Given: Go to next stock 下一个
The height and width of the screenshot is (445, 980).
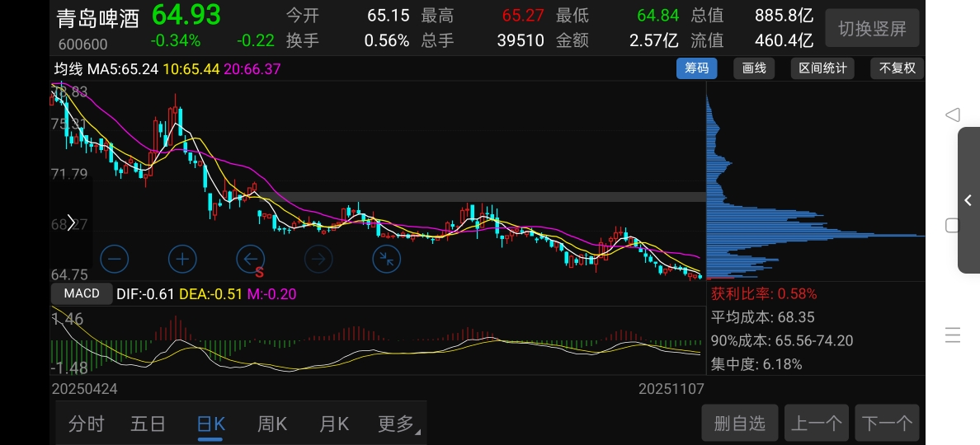Looking at the screenshot, I should (x=888, y=424).
